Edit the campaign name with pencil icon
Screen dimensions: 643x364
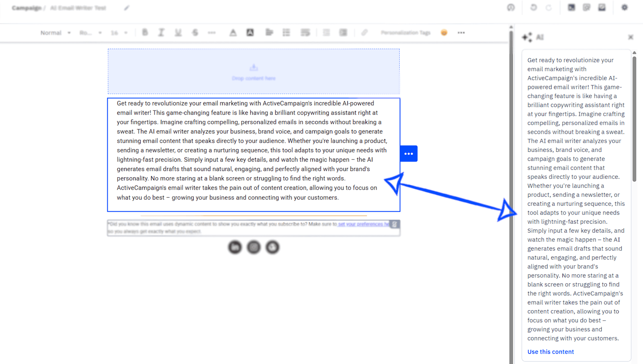pyautogui.click(x=127, y=8)
